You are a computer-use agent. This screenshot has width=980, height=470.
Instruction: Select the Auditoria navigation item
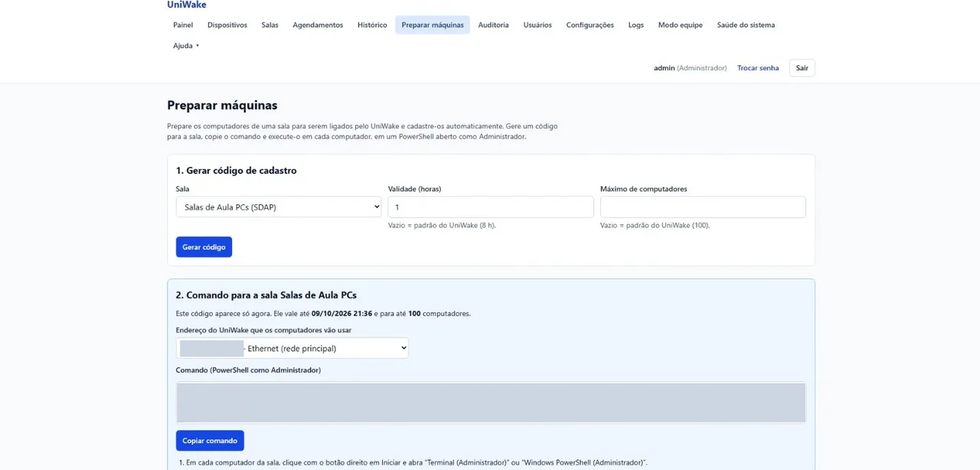(493, 25)
